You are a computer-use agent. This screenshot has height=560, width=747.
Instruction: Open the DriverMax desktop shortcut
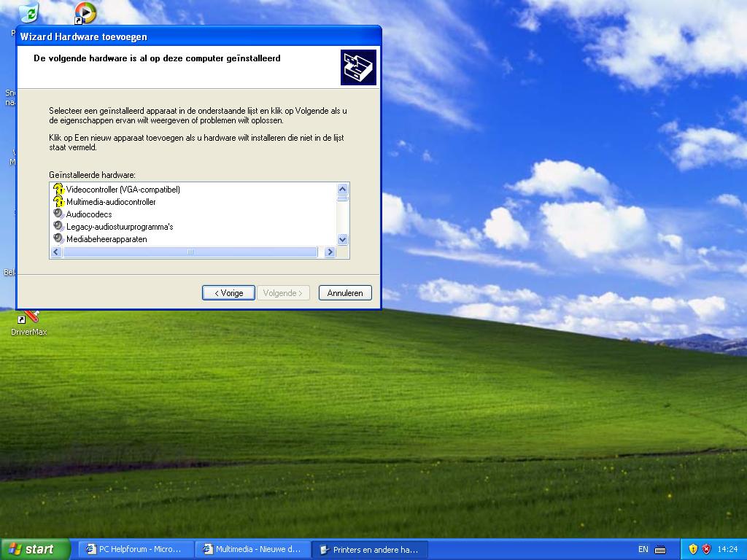[29, 324]
